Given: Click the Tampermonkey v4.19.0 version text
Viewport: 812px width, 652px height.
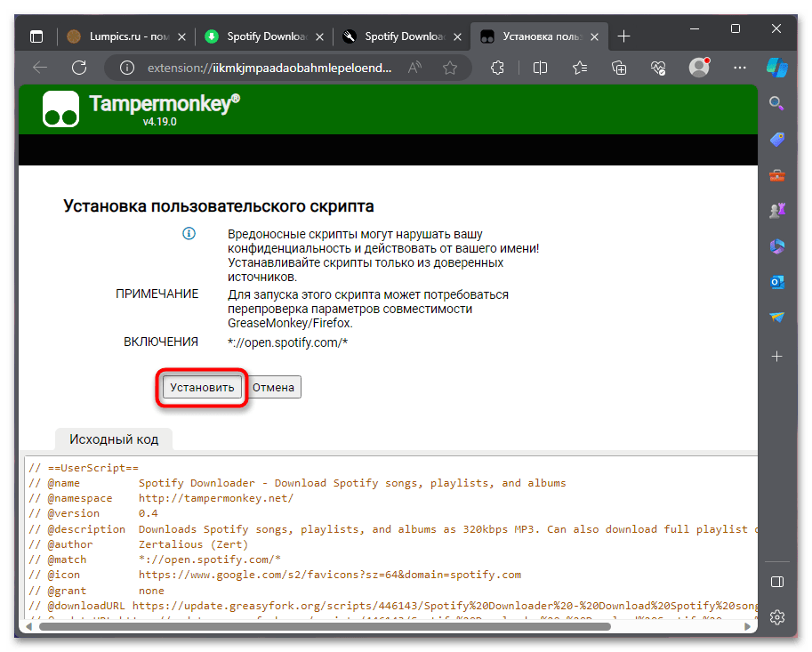Looking at the screenshot, I should [159, 122].
